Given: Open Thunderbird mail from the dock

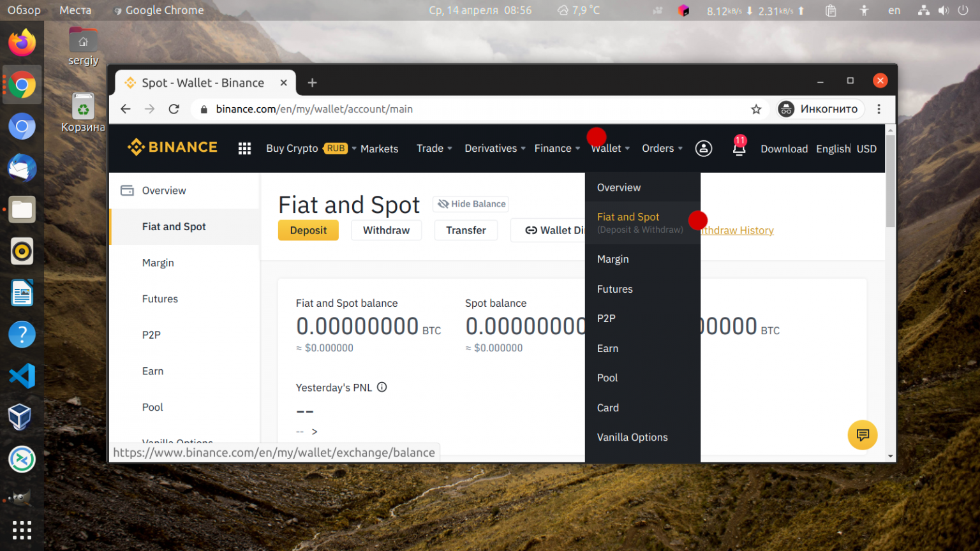Looking at the screenshot, I should pos(22,168).
